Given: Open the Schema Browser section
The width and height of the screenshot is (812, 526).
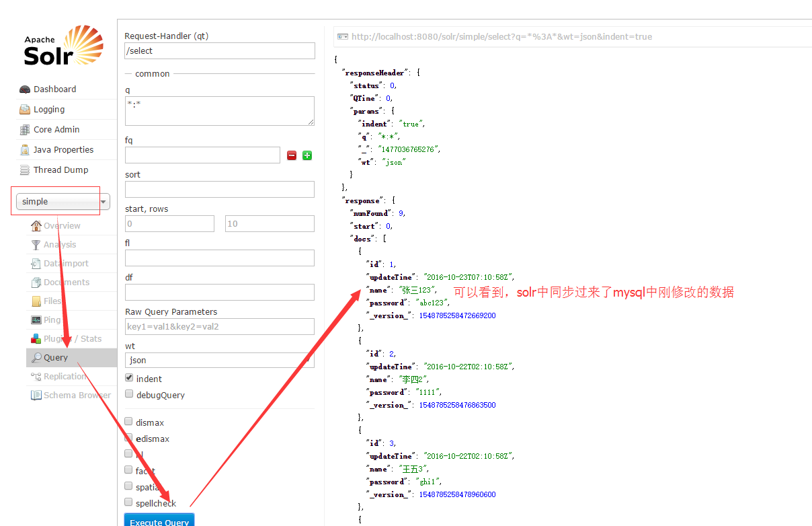Looking at the screenshot, I should pyautogui.click(x=77, y=395).
